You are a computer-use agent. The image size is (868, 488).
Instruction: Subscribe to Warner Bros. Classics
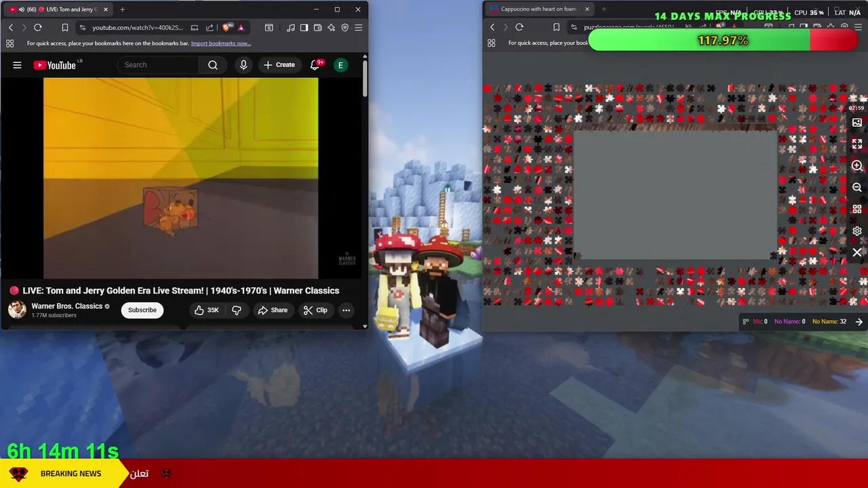[142, 310]
